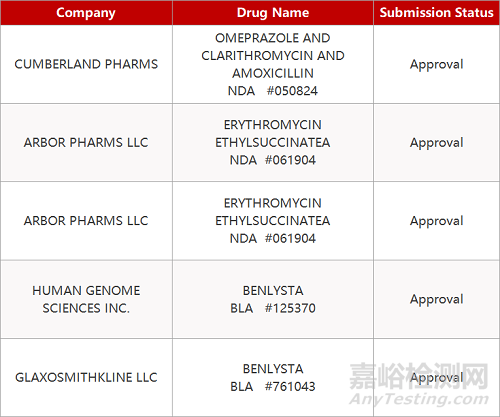Click the Company column header
Image resolution: width=500 pixels, height=417 pixels.
(x=86, y=13)
